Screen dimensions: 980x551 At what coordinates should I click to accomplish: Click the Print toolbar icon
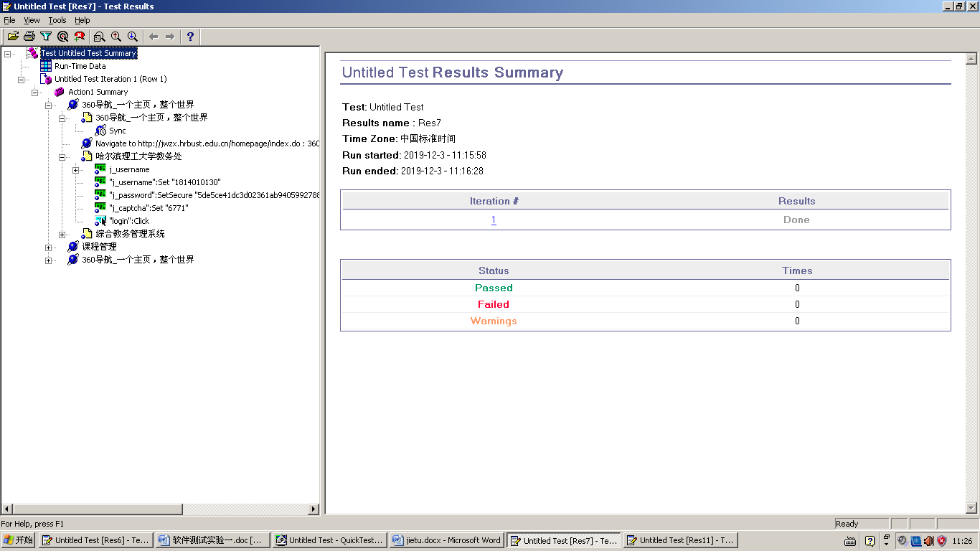[29, 37]
